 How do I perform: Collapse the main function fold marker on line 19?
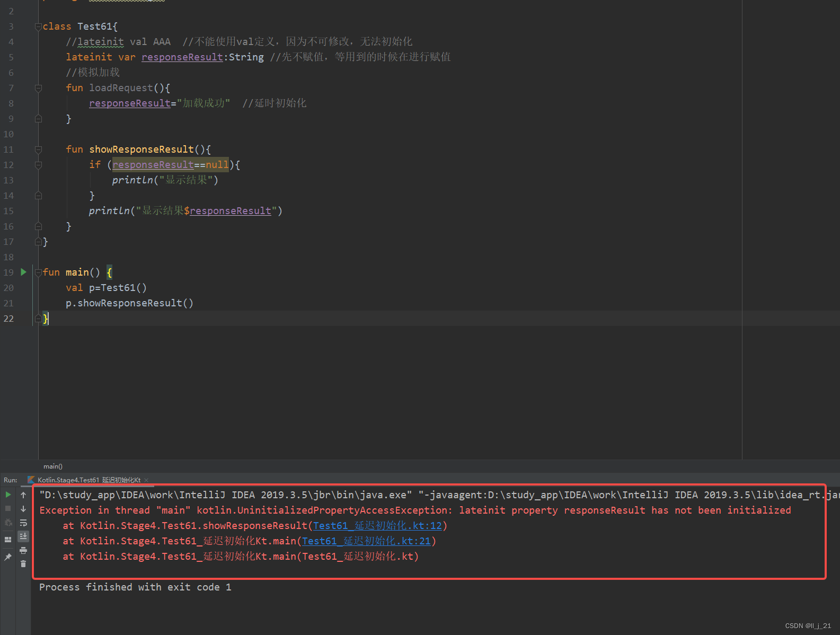38,273
